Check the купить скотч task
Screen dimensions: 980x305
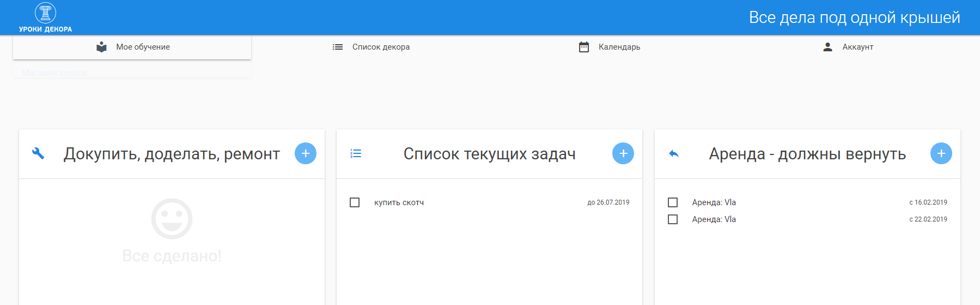coord(355,202)
